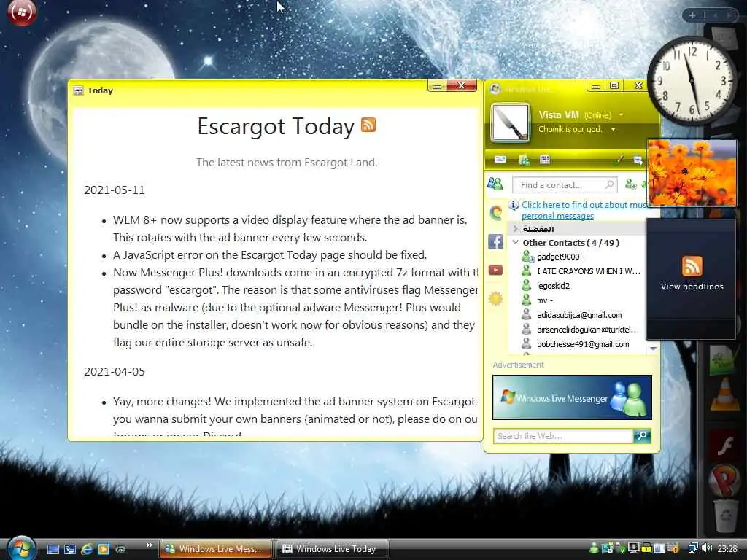The width and height of the screenshot is (747, 560).
Task: Open the Today calendar icon in Messenger toolbar
Action: click(544, 160)
